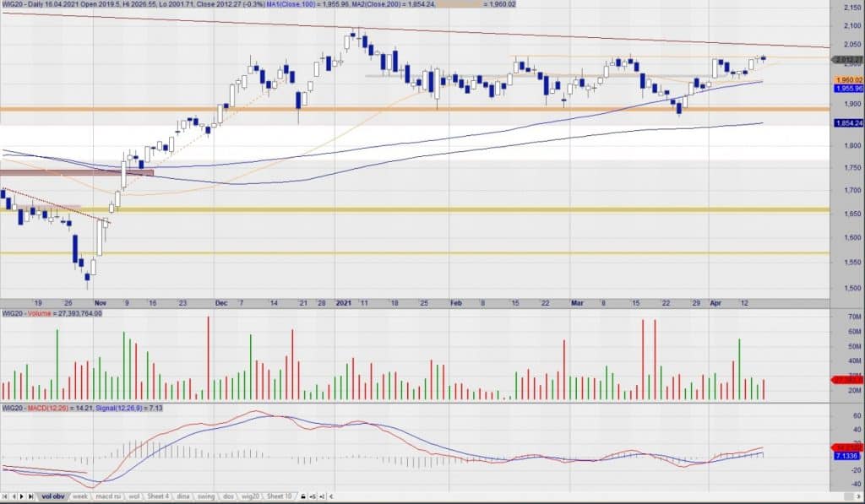
Task: Click the blue 1,955.96 price axis label
Action: (x=847, y=89)
